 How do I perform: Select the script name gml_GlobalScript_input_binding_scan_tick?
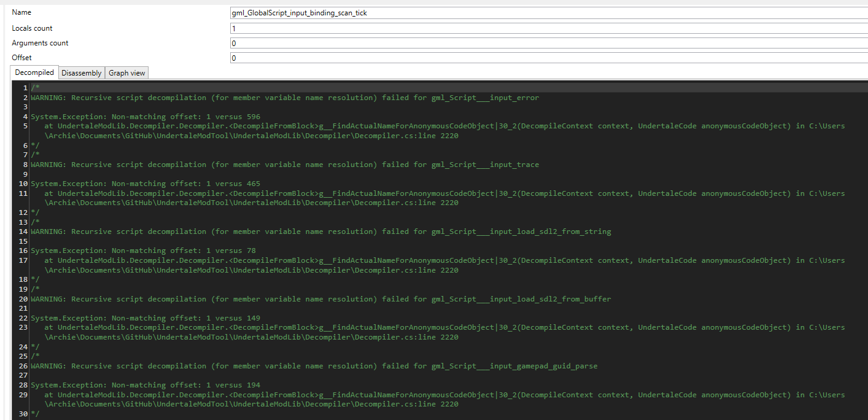300,12
